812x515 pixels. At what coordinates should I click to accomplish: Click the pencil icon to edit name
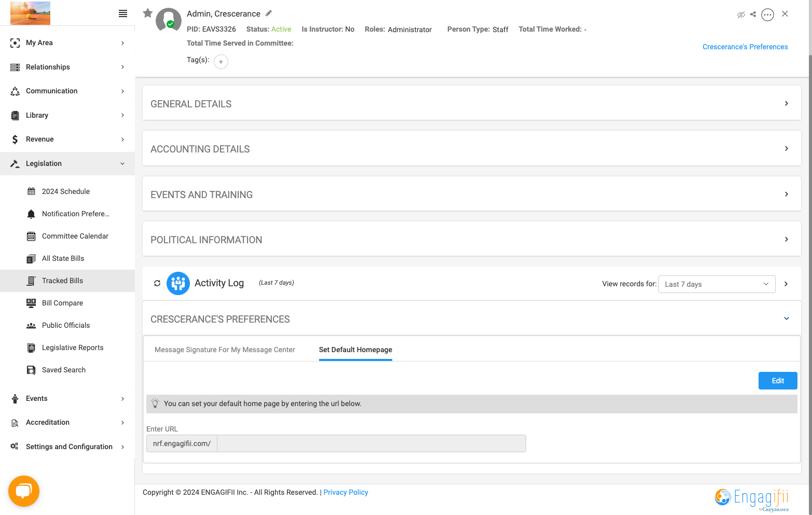(x=269, y=13)
